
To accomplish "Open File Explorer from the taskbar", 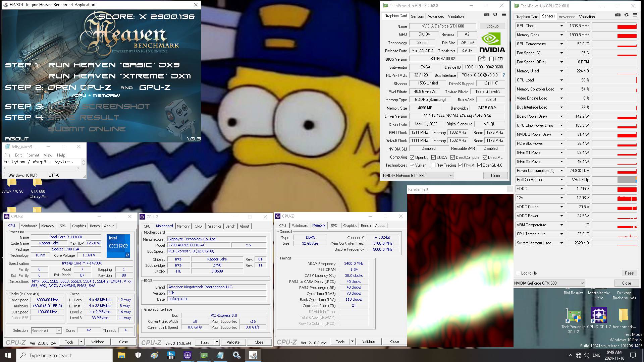I will point(121,355).
